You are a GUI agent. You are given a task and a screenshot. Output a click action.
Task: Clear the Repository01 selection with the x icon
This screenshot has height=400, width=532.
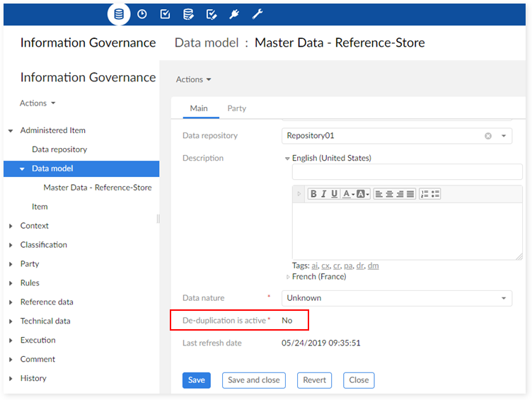coord(488,136)
